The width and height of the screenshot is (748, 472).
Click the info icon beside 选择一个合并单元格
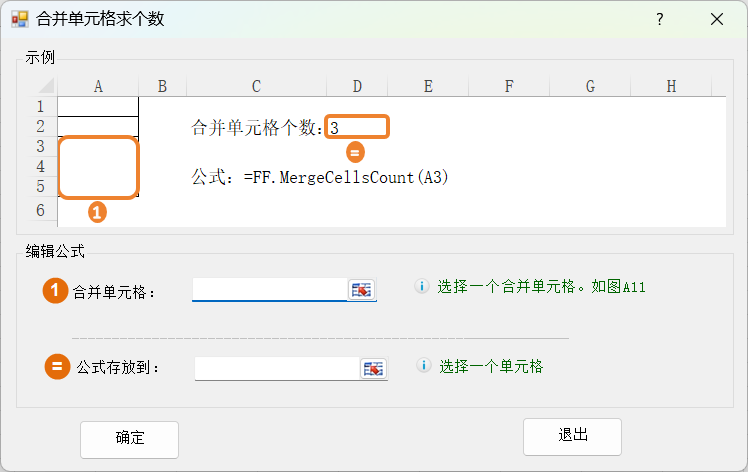422,287
